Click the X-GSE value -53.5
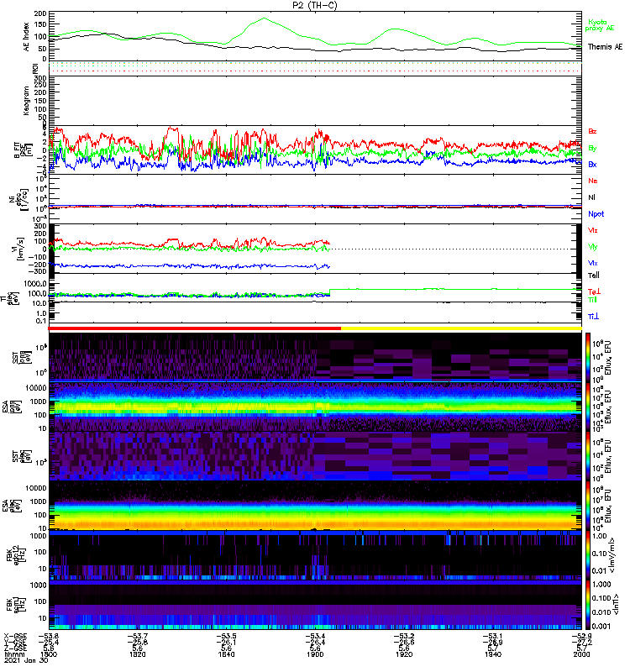The image size is (630, 672). [226, 637]
